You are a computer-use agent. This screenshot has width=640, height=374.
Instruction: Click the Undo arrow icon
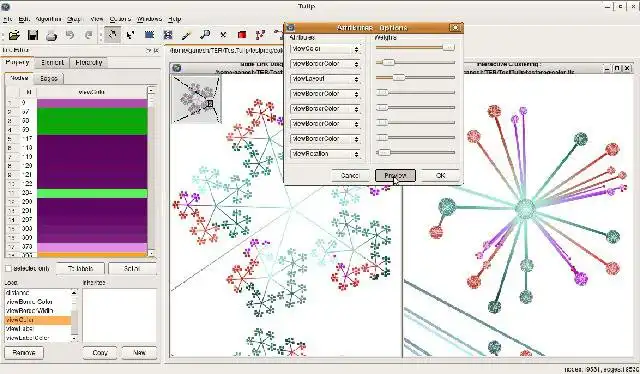[x=70, y=35]
